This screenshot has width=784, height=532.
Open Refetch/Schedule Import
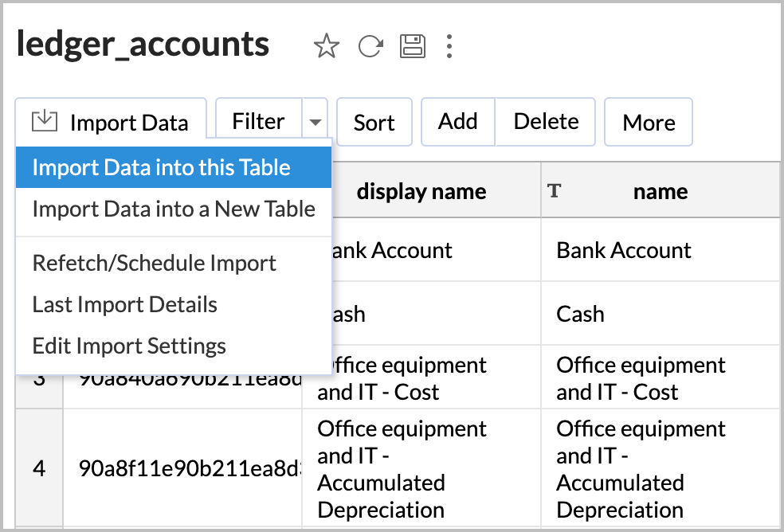pos(154,263)
